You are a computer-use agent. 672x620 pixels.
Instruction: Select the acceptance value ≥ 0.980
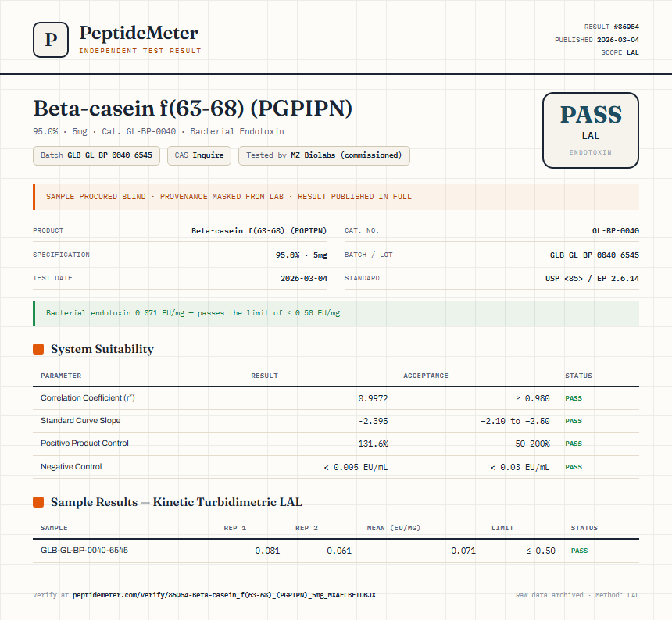tap(532, 399)
